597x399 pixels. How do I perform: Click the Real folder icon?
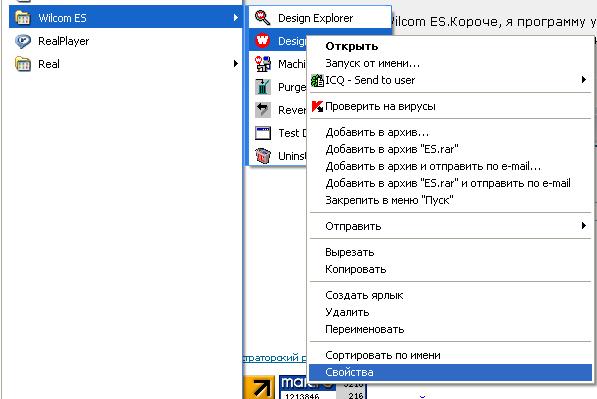click(22, 64)
